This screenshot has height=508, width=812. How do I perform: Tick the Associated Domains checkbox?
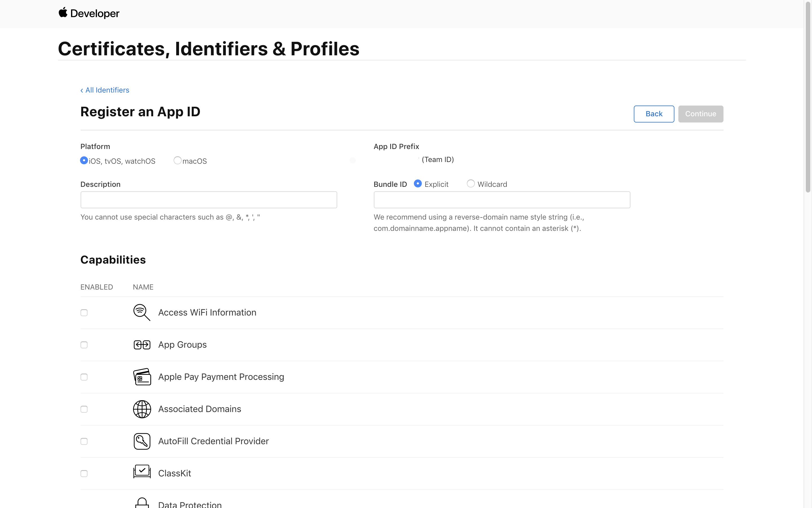[84, 409]
